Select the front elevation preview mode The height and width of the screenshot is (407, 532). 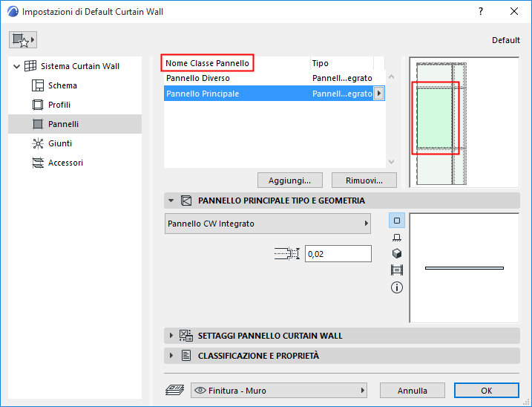tap(397, 237)
